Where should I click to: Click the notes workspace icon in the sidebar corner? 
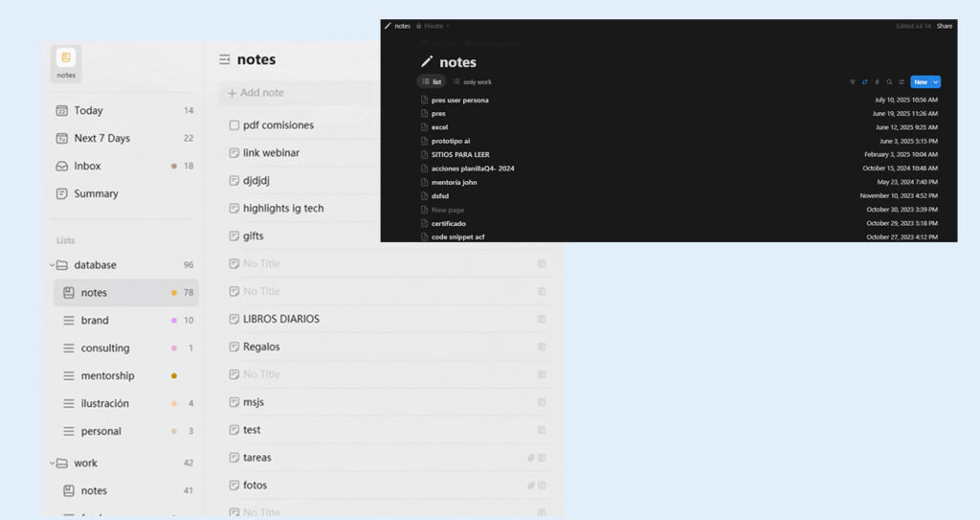(66, 64)
